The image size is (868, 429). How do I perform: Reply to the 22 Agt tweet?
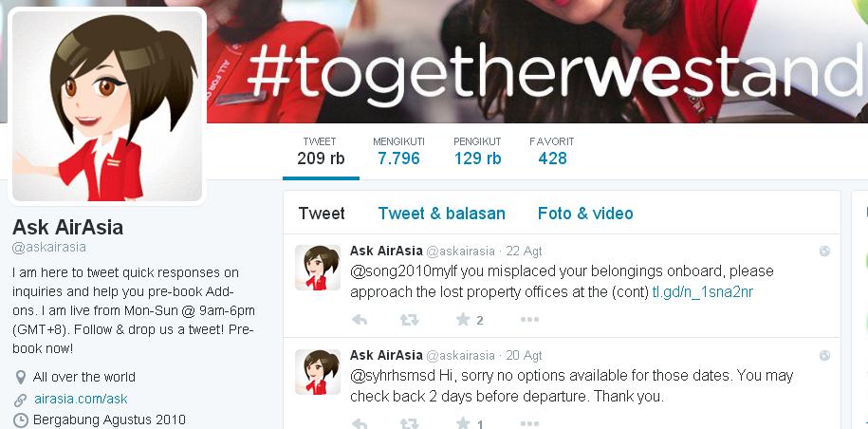(360, 320)
